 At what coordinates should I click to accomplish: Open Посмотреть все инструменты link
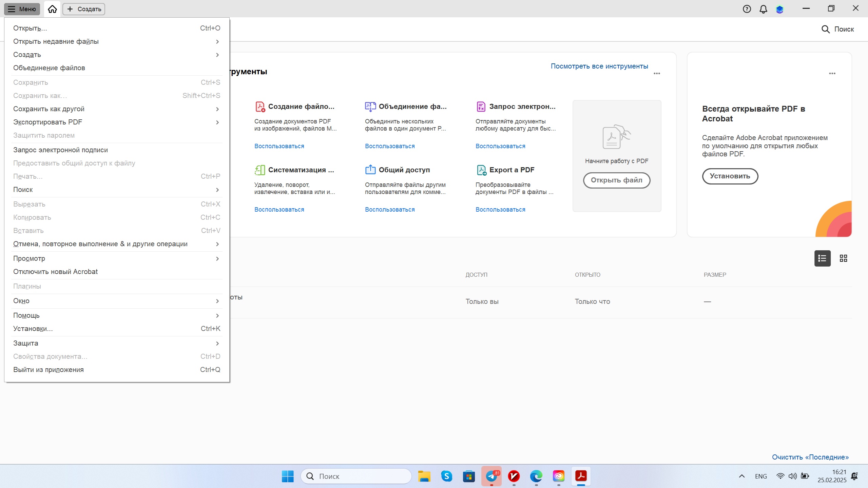click(599, 66)
